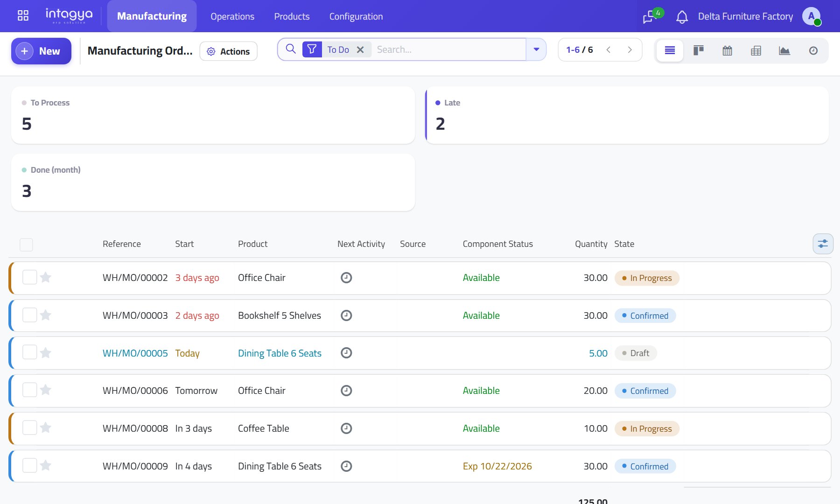This screenshot has width=840, height=504.
Task: Open Products menu
Action: point(292,16)
